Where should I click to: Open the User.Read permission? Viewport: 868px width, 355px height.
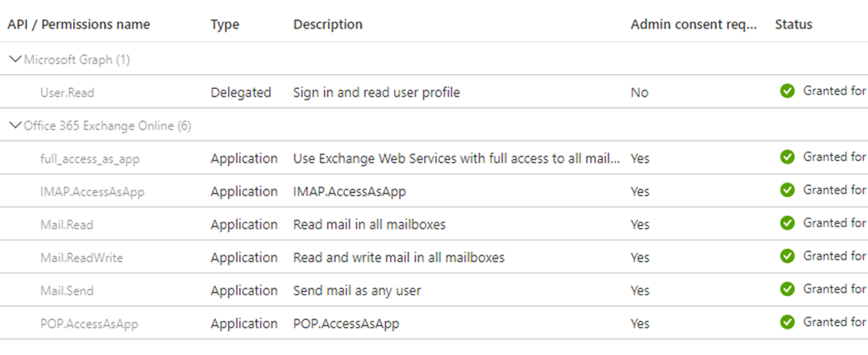(x=67, y=93)
